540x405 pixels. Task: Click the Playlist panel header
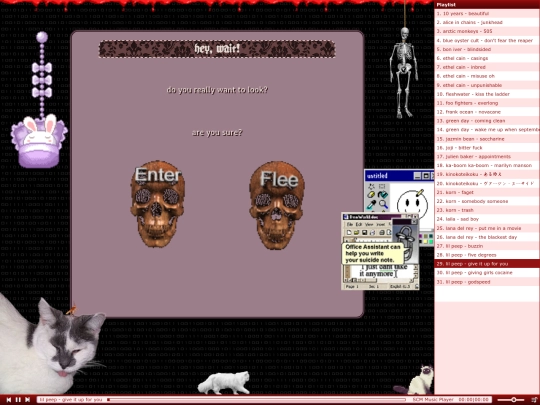coord(487,4)
